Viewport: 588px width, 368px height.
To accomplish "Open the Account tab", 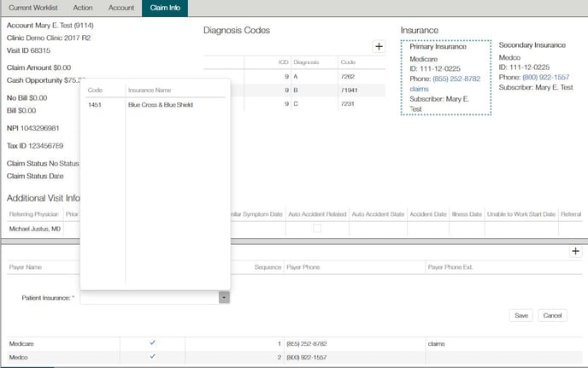I will [121, 7].
